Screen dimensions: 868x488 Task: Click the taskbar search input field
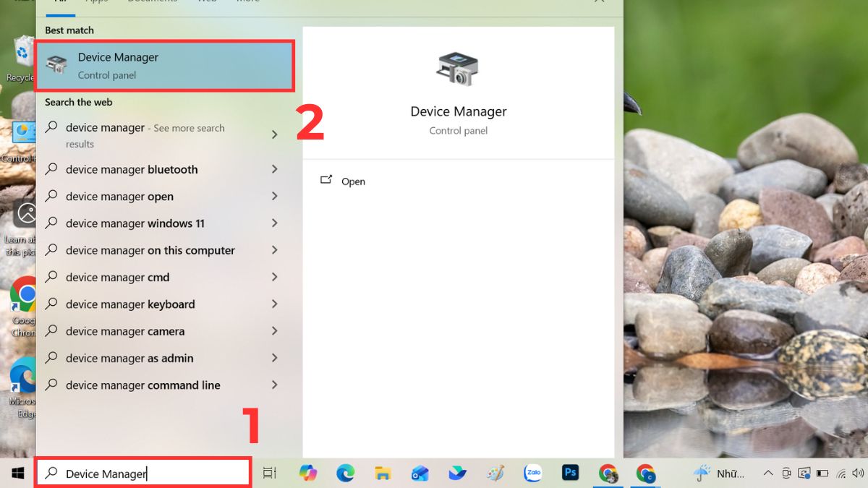tap(142, 474)
